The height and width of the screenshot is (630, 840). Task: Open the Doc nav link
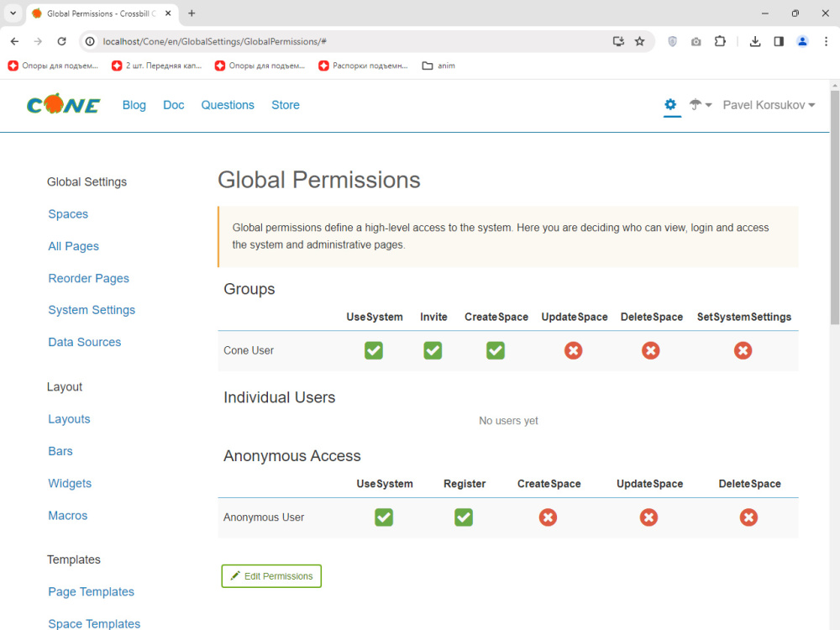(174, 105)
